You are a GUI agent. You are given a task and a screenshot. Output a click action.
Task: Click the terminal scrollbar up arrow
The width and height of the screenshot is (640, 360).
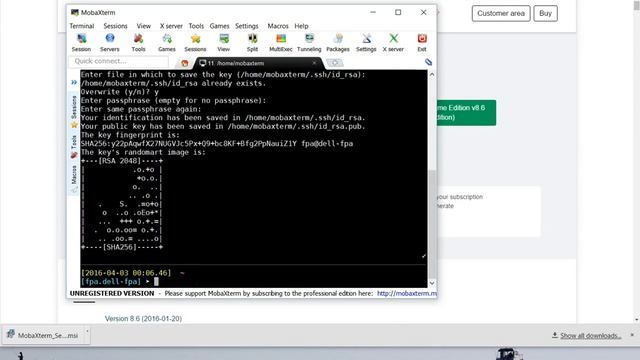coord(432,75)
